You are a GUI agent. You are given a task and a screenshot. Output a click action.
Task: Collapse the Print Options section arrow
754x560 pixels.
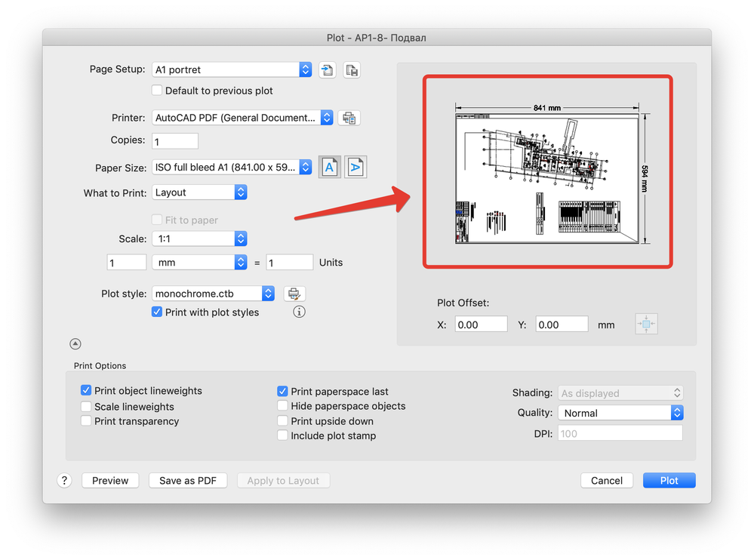click(75, 343)
